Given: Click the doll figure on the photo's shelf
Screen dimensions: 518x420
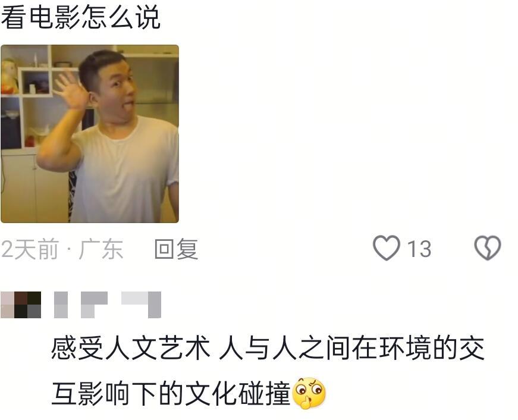Looking at the screenshot, I should (9, 77).
